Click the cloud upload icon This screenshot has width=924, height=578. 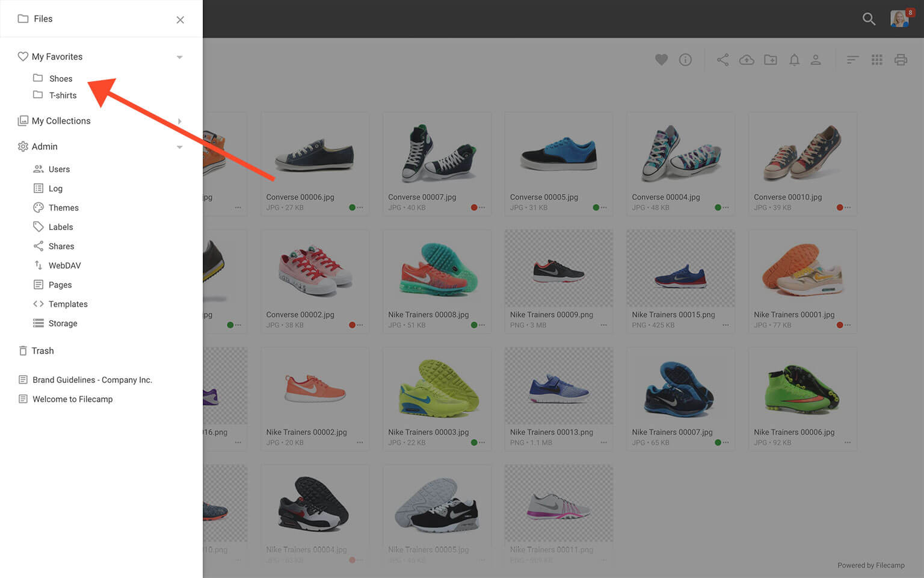coord(747,60)
